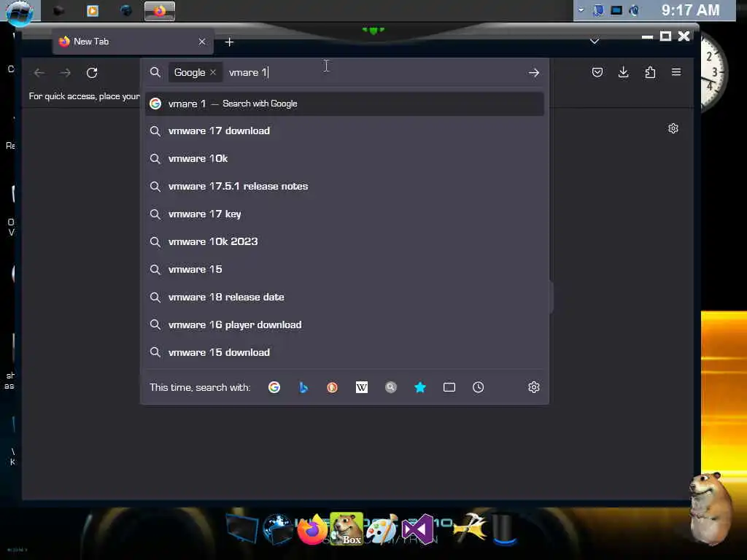
Task: Open the Firefox Downloads panel
Action: click(623, 72)
